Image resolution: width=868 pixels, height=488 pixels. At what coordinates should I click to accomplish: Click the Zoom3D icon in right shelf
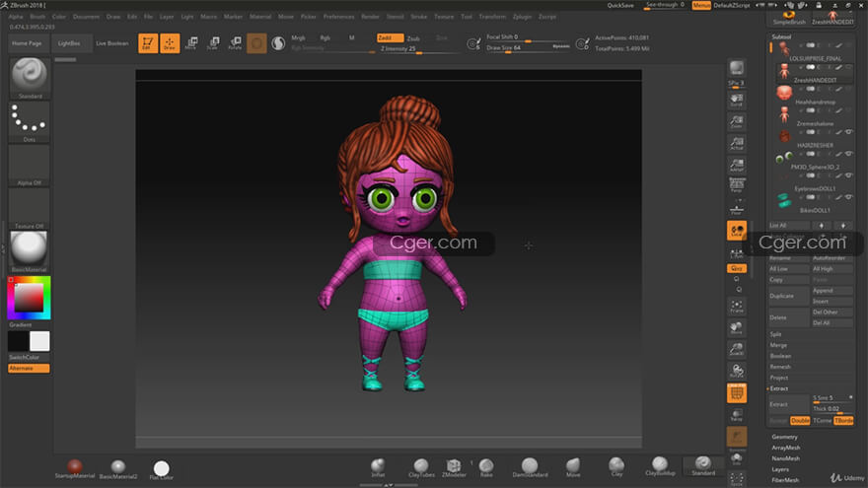(737, 350)
